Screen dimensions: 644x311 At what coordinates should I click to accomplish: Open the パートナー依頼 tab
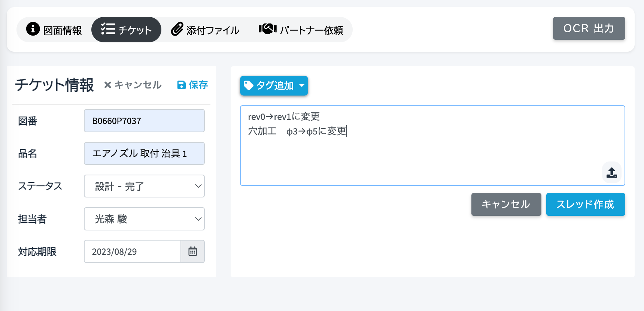point(301,30)
